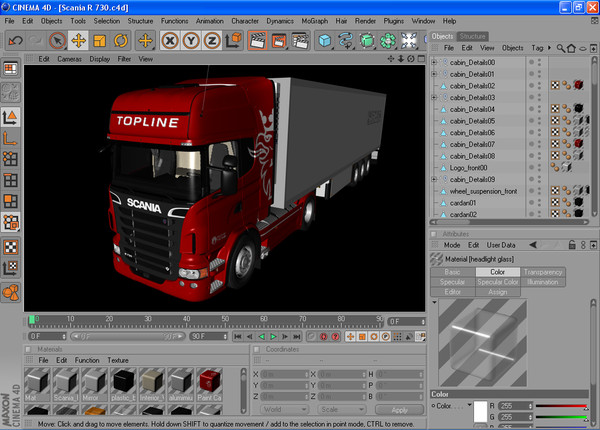Screen dimensions: 600x430
Task: Open the Assign material tab
Action: [497, 292]
